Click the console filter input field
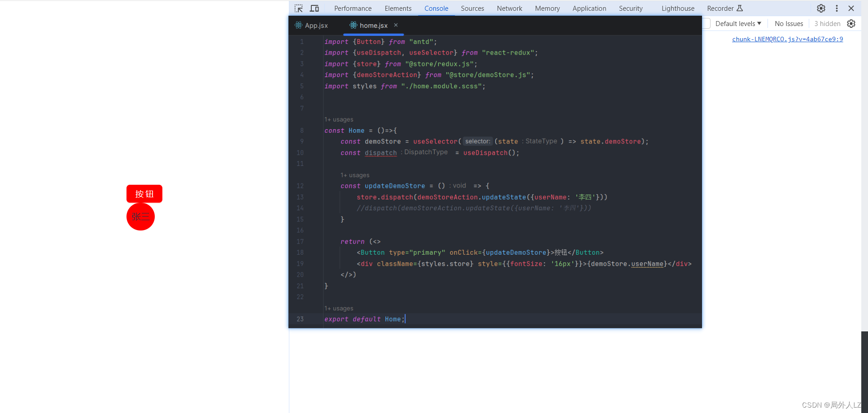Image resolution: width=868 pixels, height=413 pixels. (x=706, y=24)
